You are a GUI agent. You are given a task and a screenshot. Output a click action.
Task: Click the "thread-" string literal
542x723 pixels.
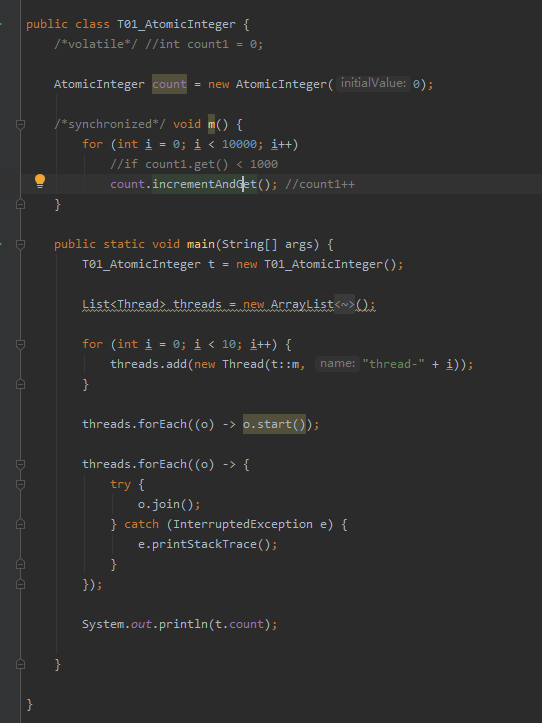[393, 364]
